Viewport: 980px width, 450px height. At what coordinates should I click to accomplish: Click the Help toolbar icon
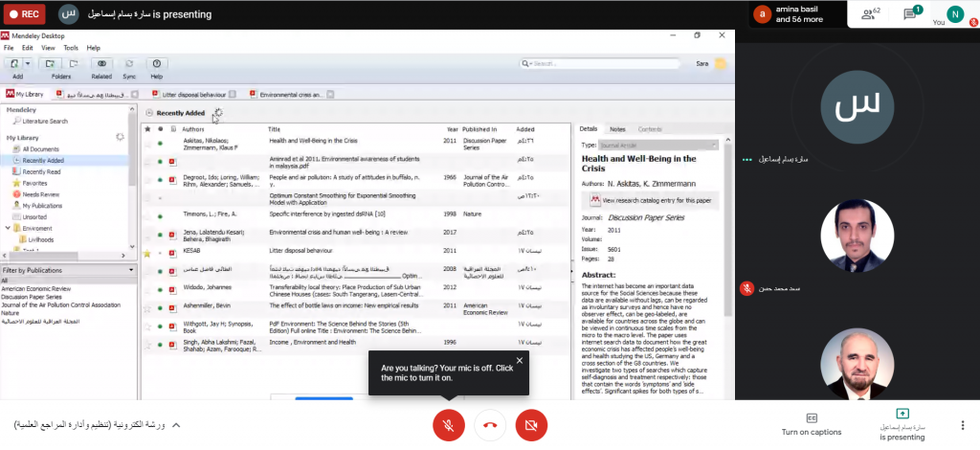click(156, 66)
